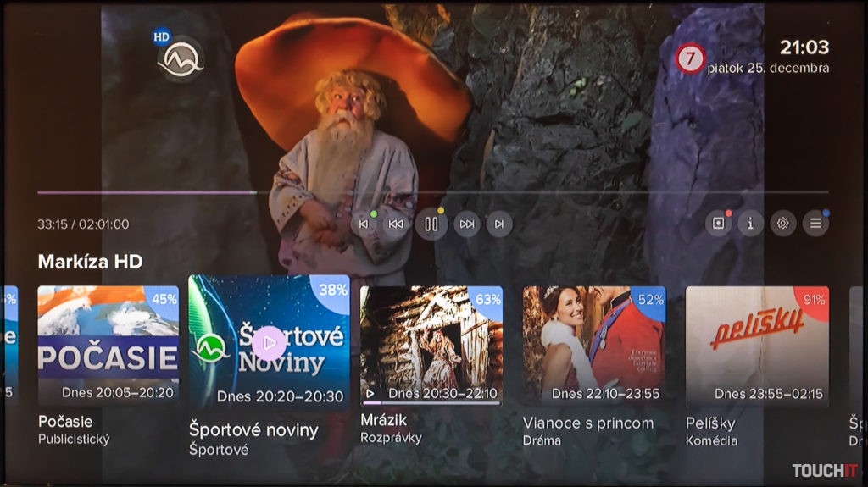Fast forward the program

point(466,224)
